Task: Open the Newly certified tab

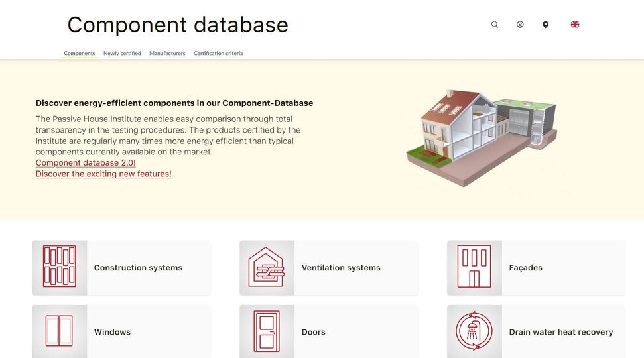Action: pos(122,53)
